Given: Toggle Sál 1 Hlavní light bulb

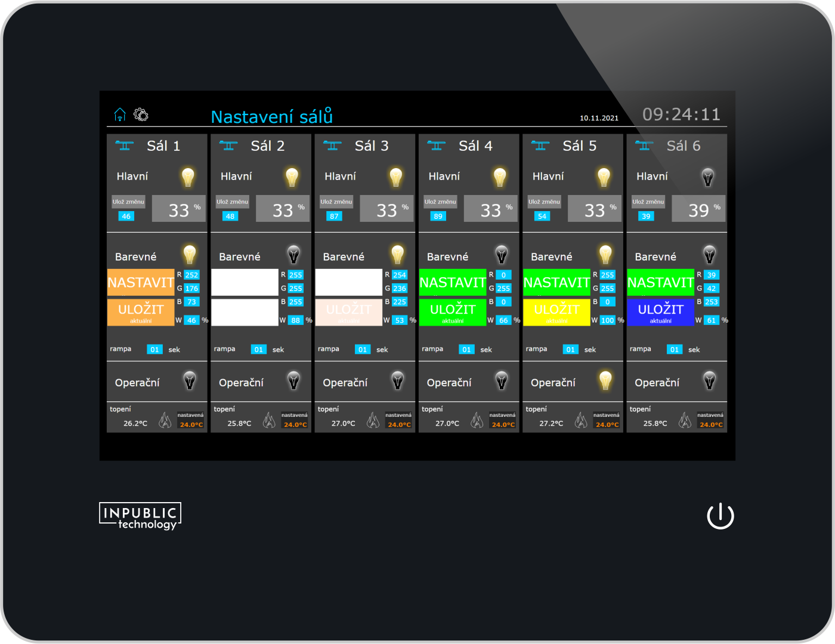Looking at the screenshot, I should click(188, 177).
